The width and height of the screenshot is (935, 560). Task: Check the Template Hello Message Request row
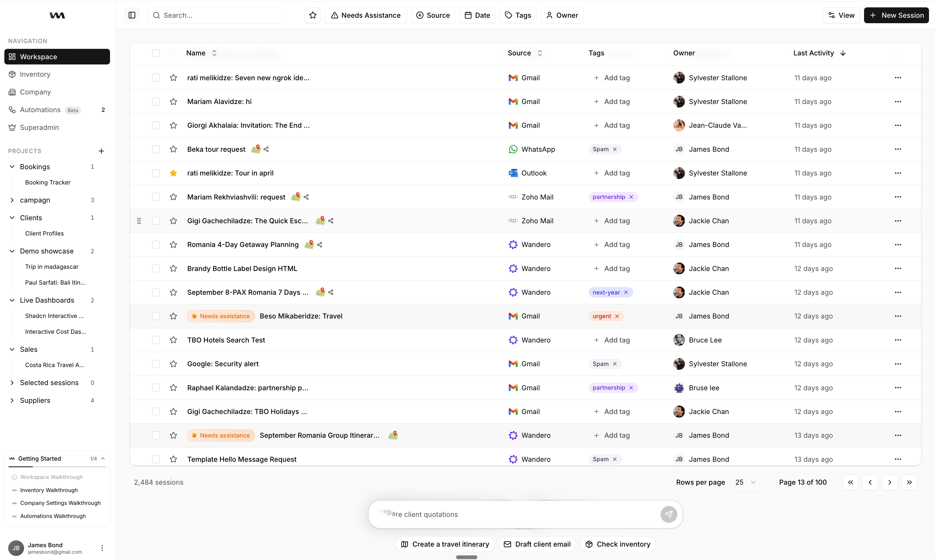(x=156, y=459)
